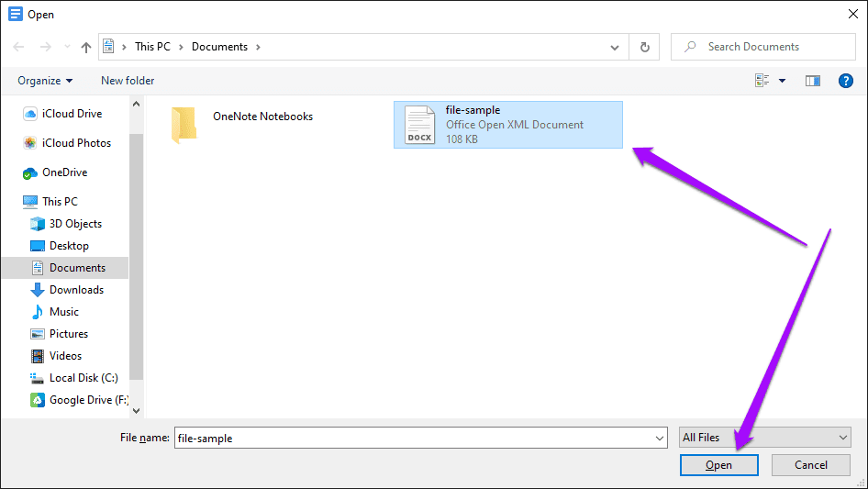Click the Documents page icon in sidebar
The width and height of the screenshot is (868, 489).
38,268
